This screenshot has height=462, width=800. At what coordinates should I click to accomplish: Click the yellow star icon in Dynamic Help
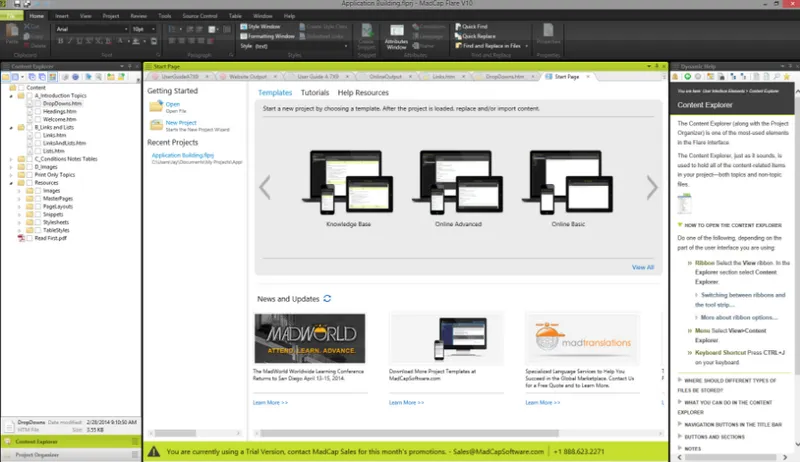tap(787, 76)
